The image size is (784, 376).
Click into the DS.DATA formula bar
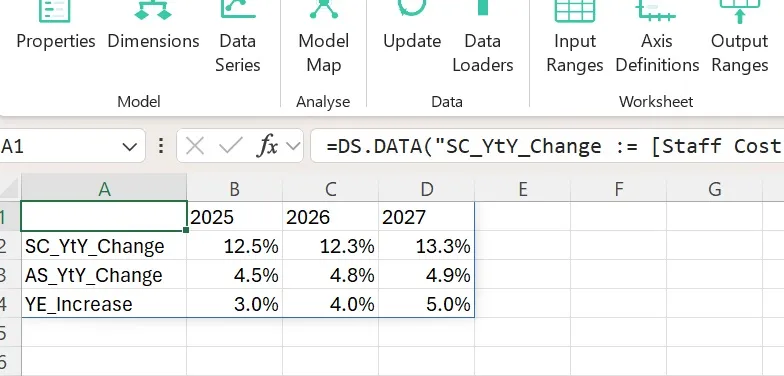click(x=547, y=146)
